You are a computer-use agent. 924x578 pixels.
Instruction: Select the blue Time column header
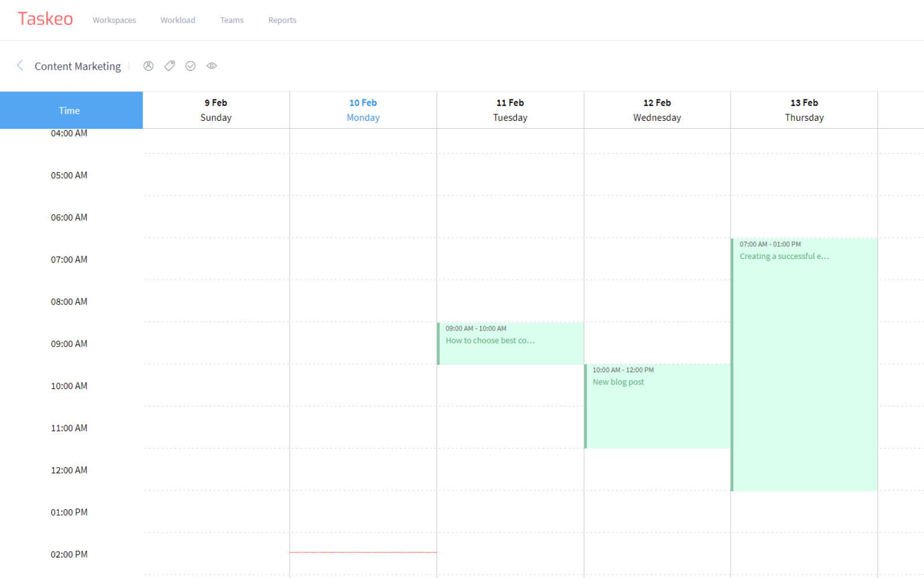point(69,110)
